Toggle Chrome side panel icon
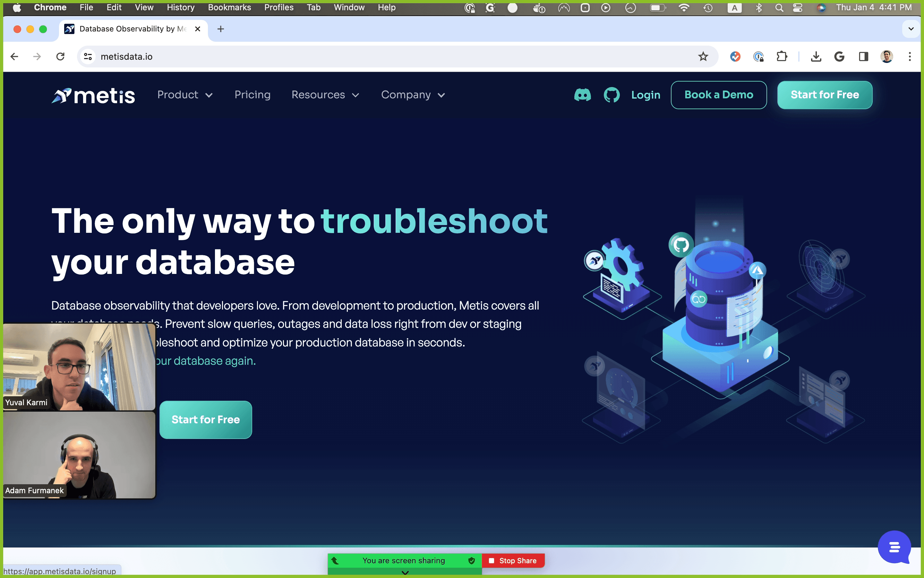 863,57
